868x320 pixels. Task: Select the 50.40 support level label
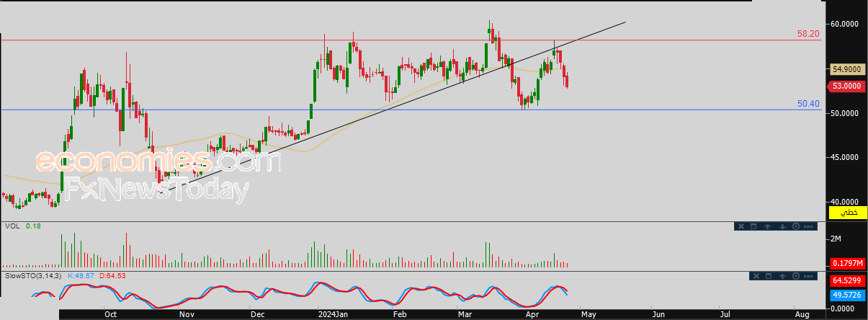pyautogui.click(x=807, y=104)
